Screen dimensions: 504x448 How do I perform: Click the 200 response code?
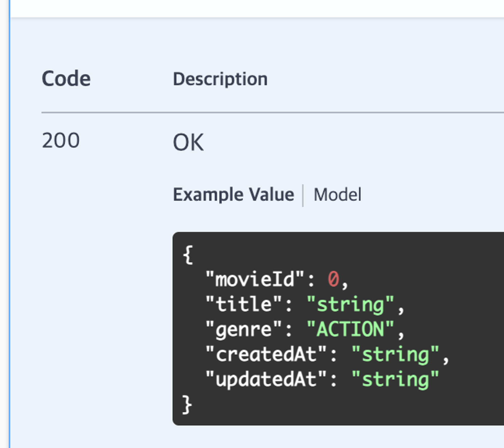click(x=61, y=141)
